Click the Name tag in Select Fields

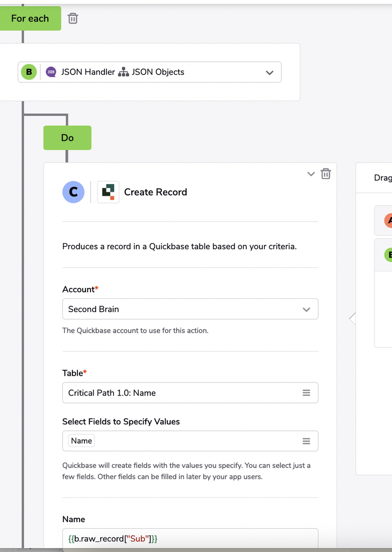pos(81,441)
